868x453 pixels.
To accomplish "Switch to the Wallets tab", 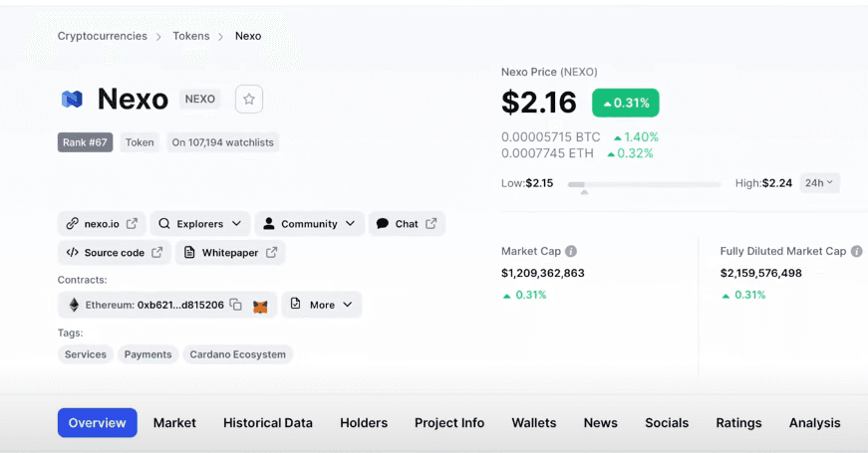I will [x=533, y=422].
